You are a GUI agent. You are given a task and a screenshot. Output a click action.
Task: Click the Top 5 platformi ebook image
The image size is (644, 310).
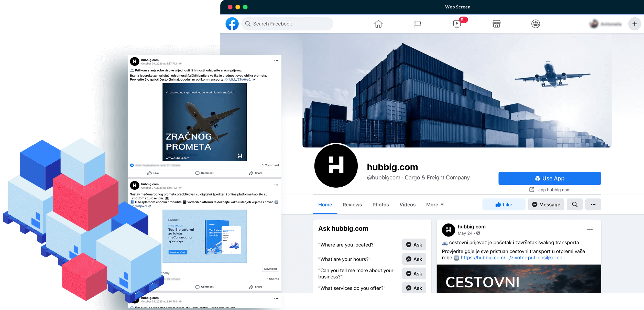205,236
